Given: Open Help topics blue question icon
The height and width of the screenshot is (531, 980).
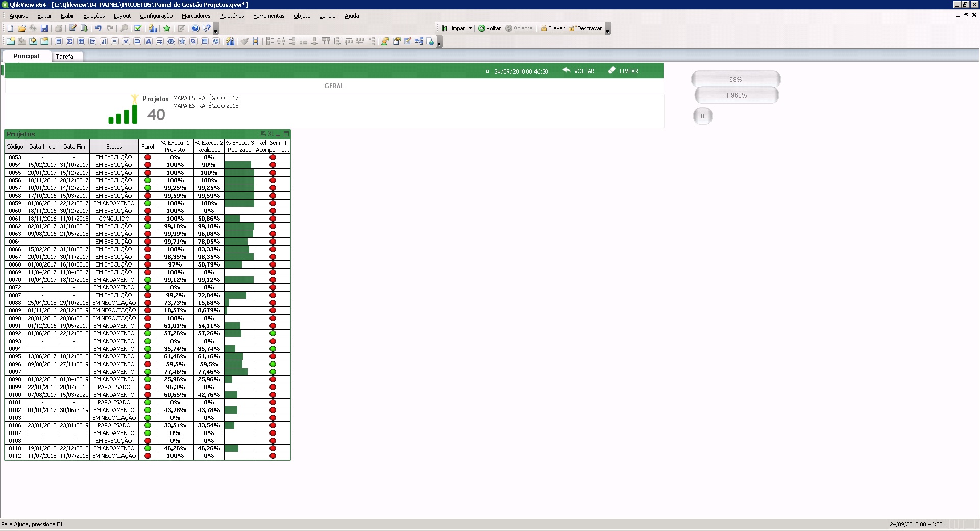Looking at the screenshot, I should click(x=195, y=28).
